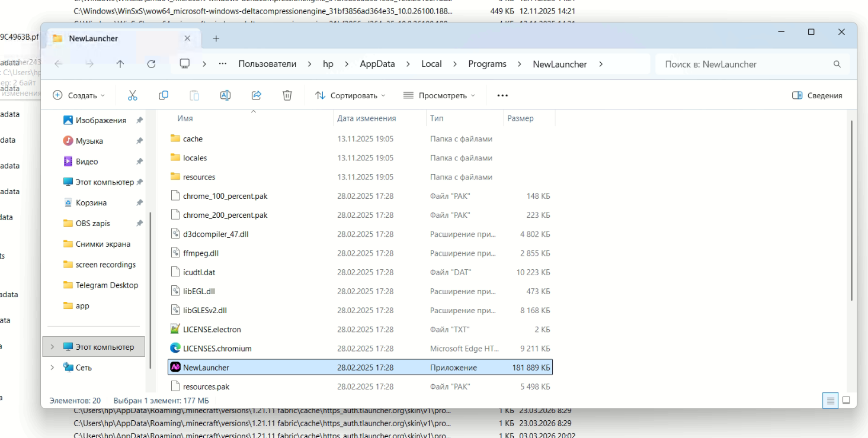The image size is (868, 438).
Task: Open the Create new item dropdown
Action: tap(79, 95)
